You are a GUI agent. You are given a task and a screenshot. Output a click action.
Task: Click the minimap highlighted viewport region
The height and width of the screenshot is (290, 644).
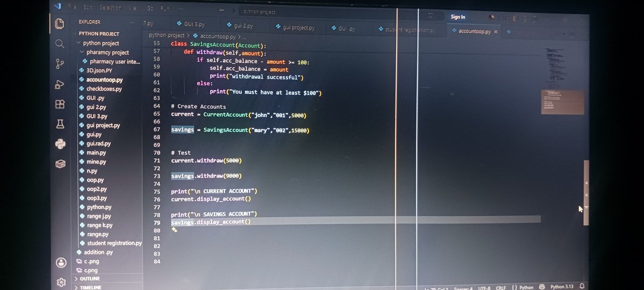pyautogui.click(x=562, y=102)
